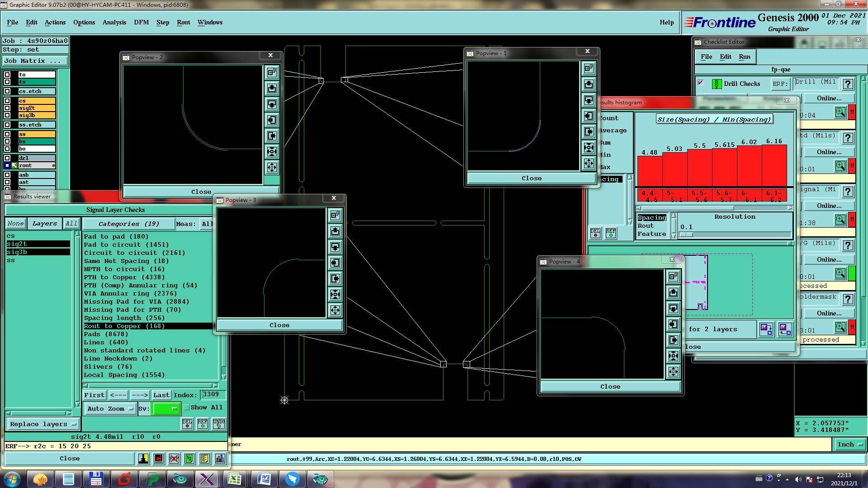Open the Auto Zoom dropdown
Screen dimensions: 868x488
(110, 408)
